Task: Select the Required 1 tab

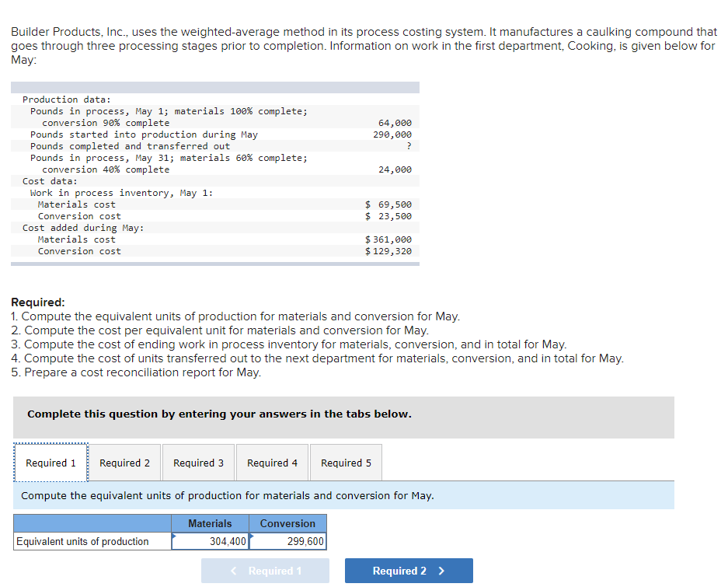Action: tap(50, 462)
